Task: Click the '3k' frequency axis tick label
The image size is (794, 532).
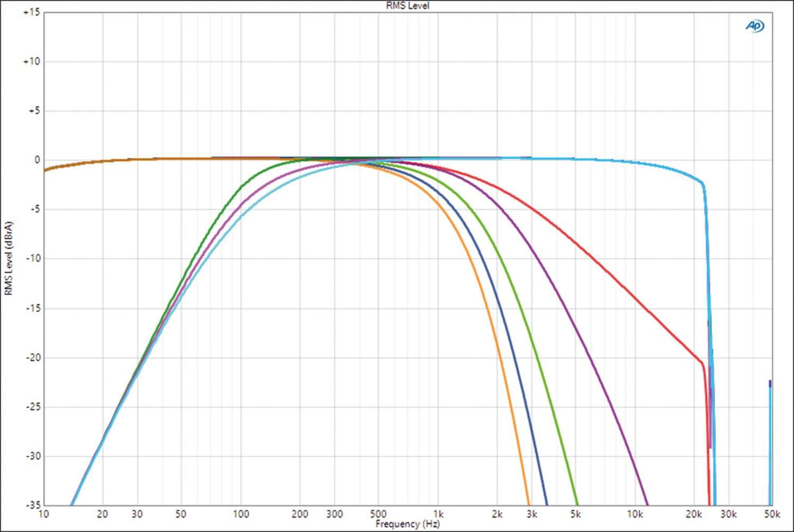Action: 532,514
